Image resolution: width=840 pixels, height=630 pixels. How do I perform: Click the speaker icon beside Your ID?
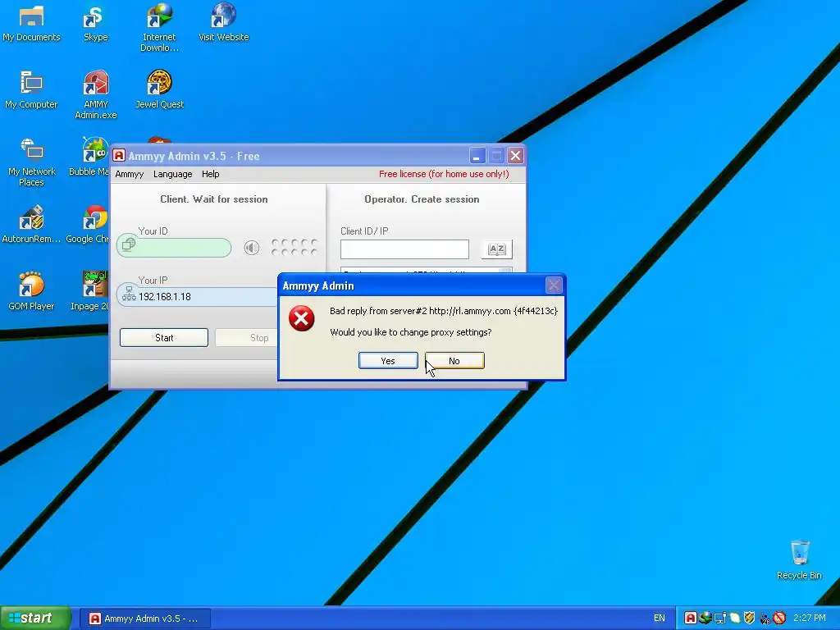click(251, 248)
